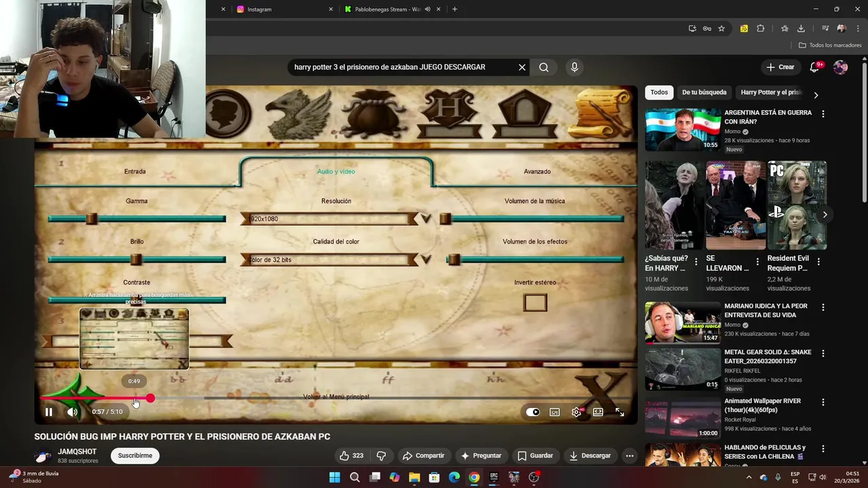The height and width of the screenshot is (488, 868).
Task: Open options for the Argentina Irán video
Action: (x=823, y=115)
